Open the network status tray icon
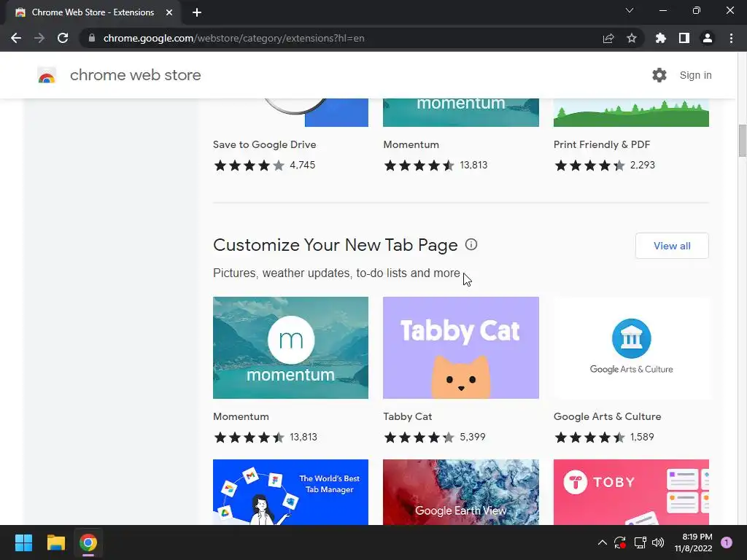747x560 pixels. [640, 542]
